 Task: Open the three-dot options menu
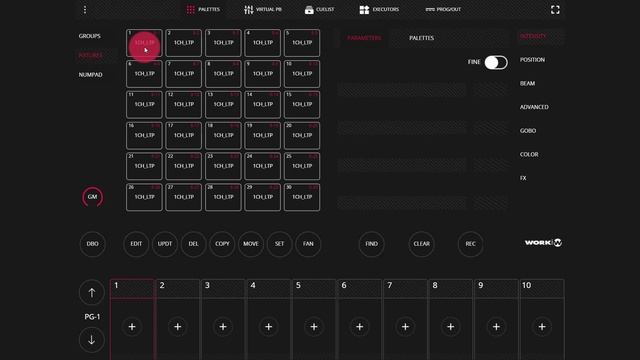click(85, 9)
